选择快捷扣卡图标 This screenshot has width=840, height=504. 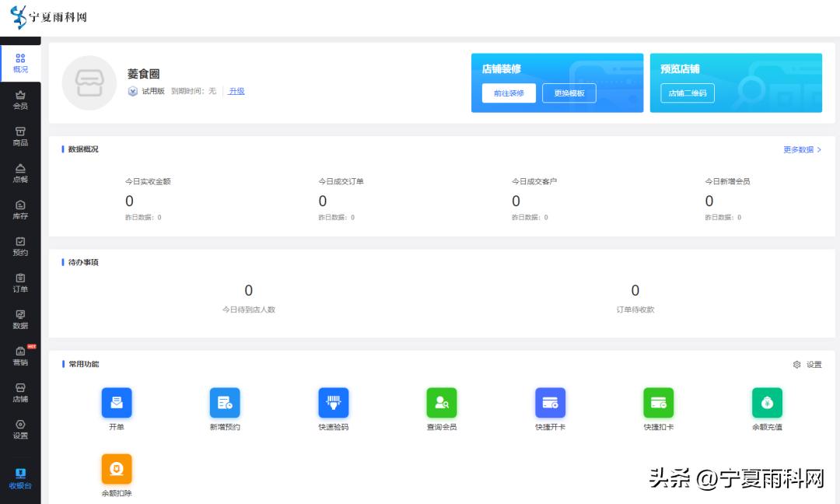point(659,402)
